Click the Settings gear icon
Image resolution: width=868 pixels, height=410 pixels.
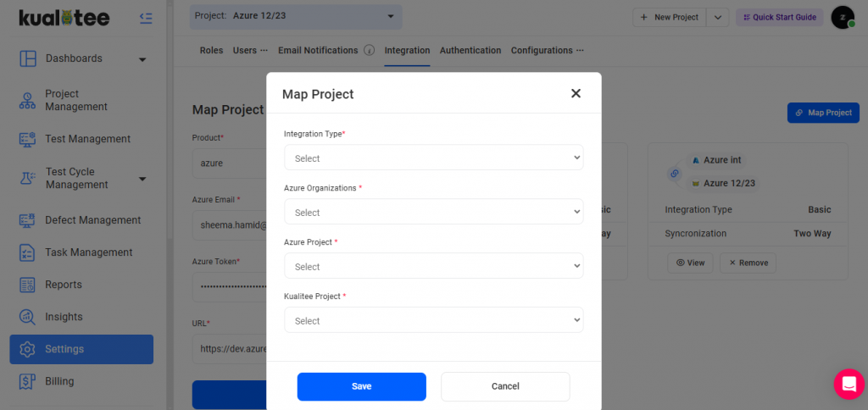pyautogui.click(x=28, y=349)
